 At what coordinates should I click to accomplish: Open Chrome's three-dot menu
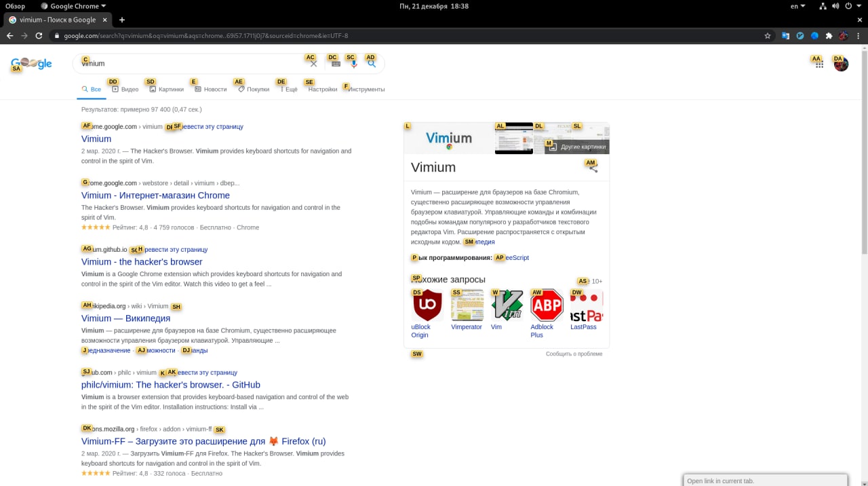coord(858,35)
